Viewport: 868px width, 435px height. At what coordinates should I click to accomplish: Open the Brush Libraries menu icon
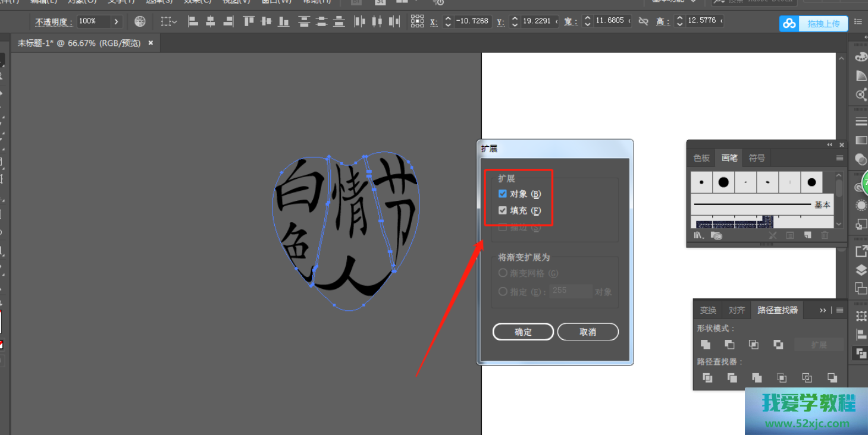pyautogui.click(x=699, y=236)
